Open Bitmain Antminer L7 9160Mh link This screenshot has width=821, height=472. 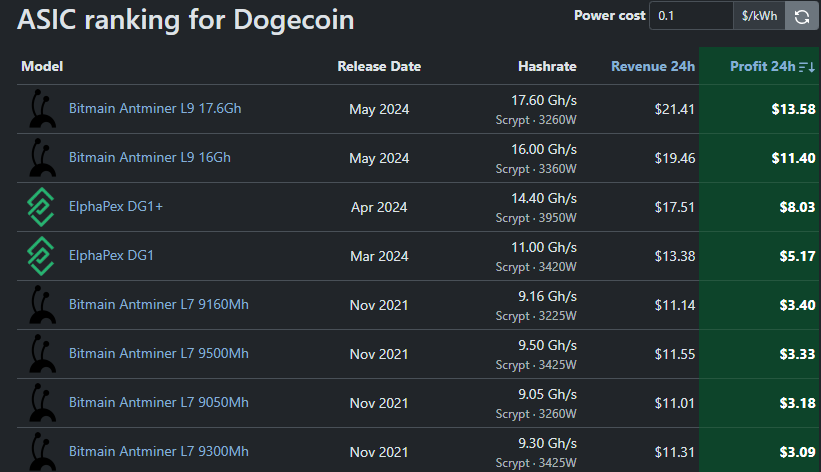point(159,304)
